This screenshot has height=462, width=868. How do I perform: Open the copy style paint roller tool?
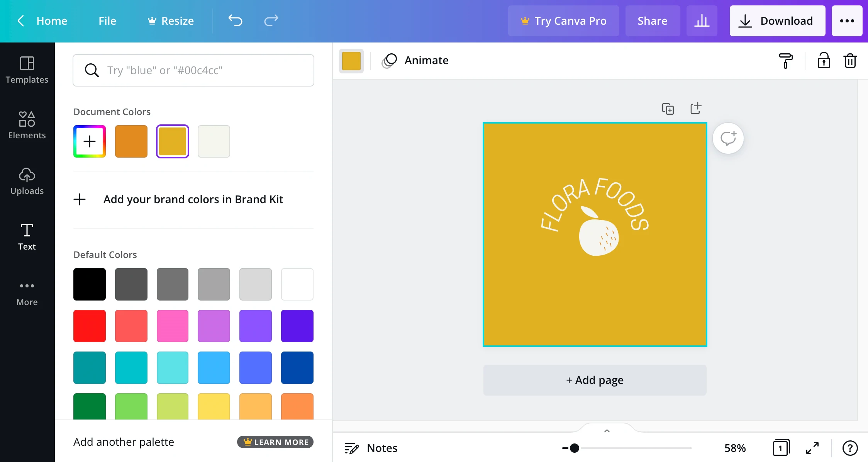click(785, 61)
